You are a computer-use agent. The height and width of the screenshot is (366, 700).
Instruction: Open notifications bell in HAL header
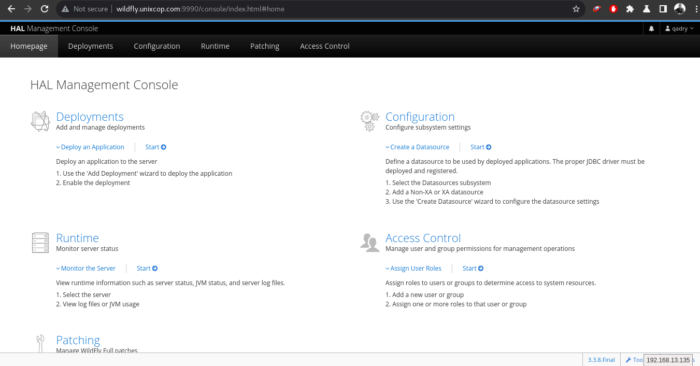tap(651, 29)
